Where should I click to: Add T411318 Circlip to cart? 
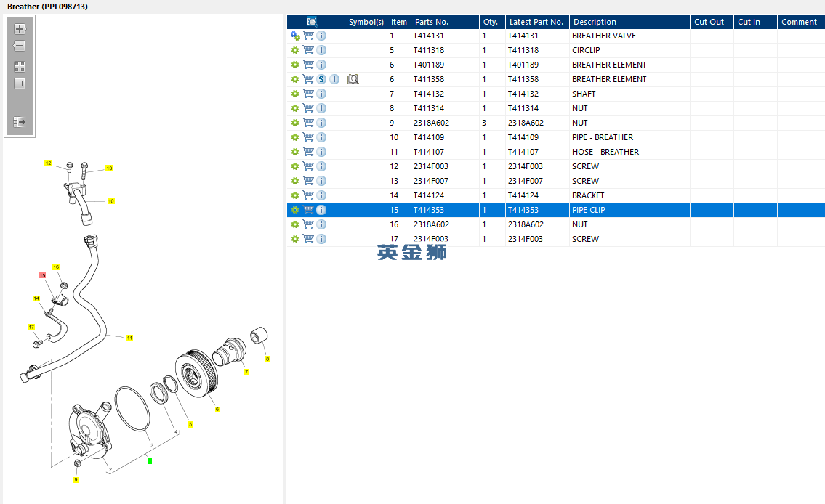point(308,50)
